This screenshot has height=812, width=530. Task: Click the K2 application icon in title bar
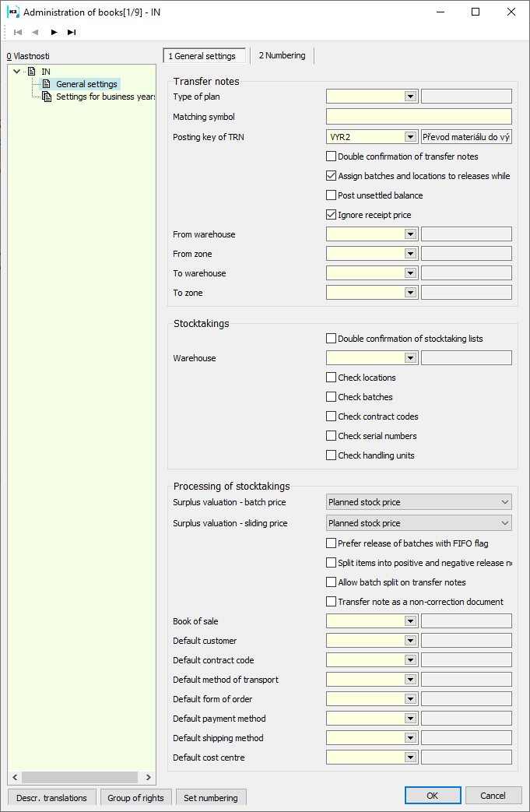point(12,12)
